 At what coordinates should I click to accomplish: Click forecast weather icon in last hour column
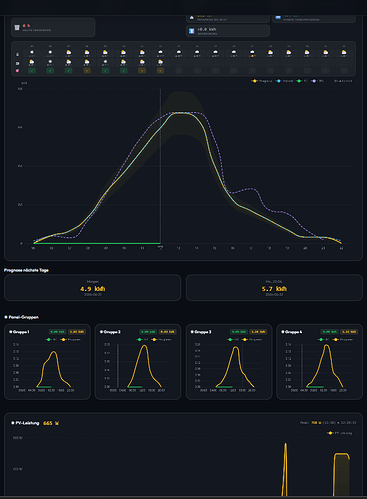pyautogui.click(x=344, y=52)
